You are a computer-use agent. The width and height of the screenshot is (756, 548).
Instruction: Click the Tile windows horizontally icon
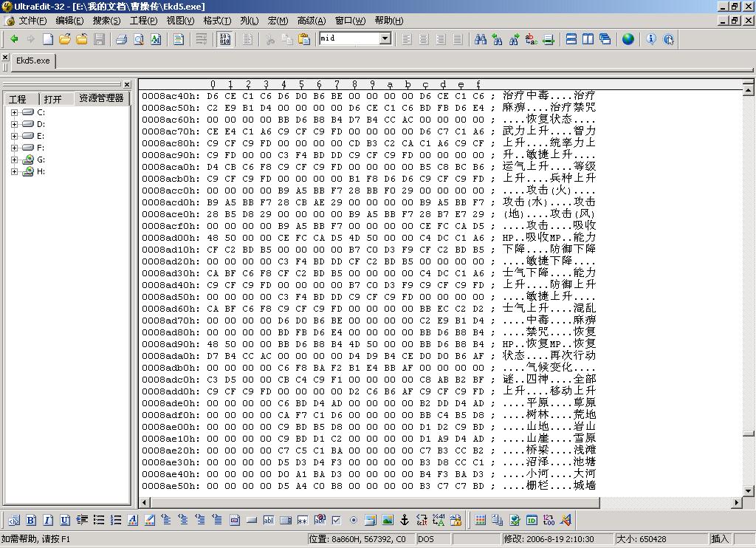click(571, 39)
